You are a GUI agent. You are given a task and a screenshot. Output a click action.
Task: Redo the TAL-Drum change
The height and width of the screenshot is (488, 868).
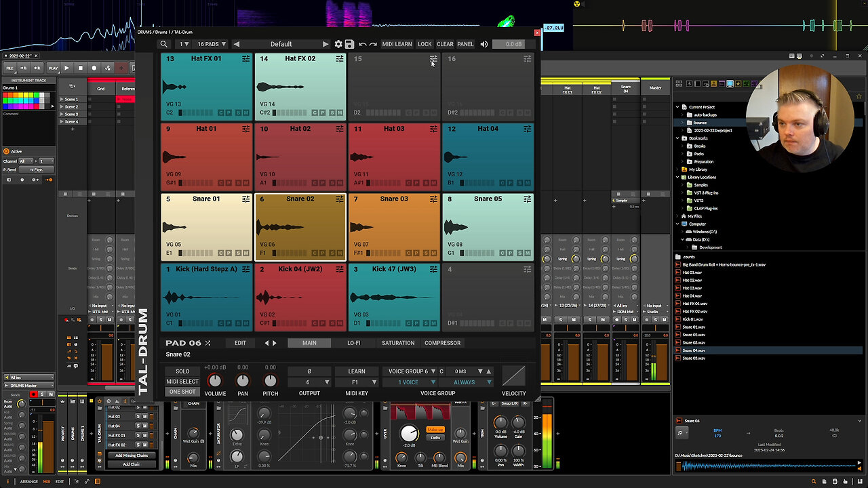pos(373,44)
